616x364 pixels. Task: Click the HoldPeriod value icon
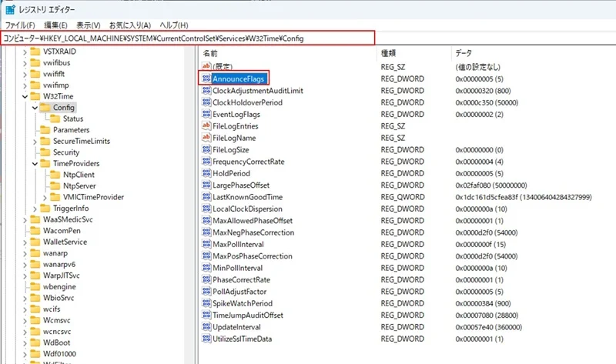coord(206,173)
